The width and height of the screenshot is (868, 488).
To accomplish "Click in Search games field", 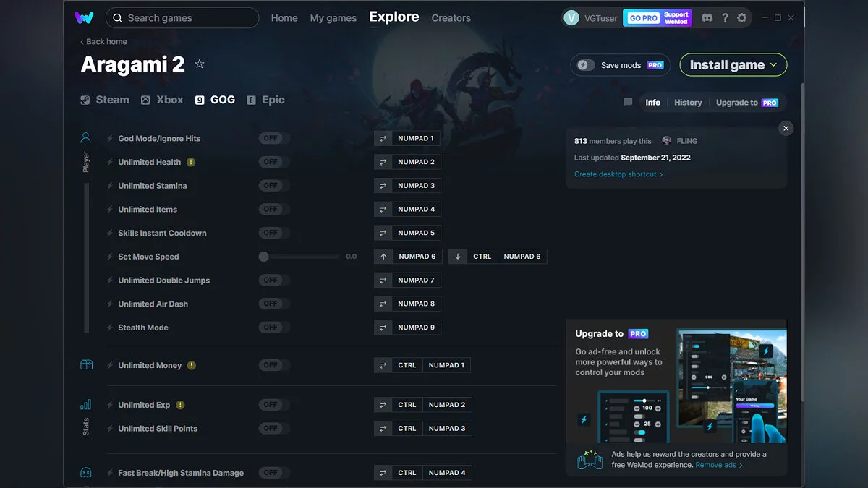I will tap(182, 18).
